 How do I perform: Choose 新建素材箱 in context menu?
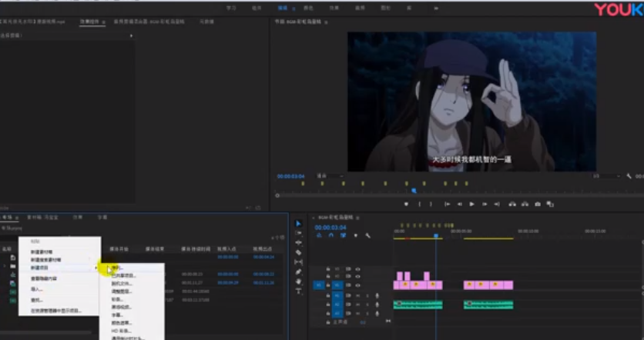pos(42,252)
